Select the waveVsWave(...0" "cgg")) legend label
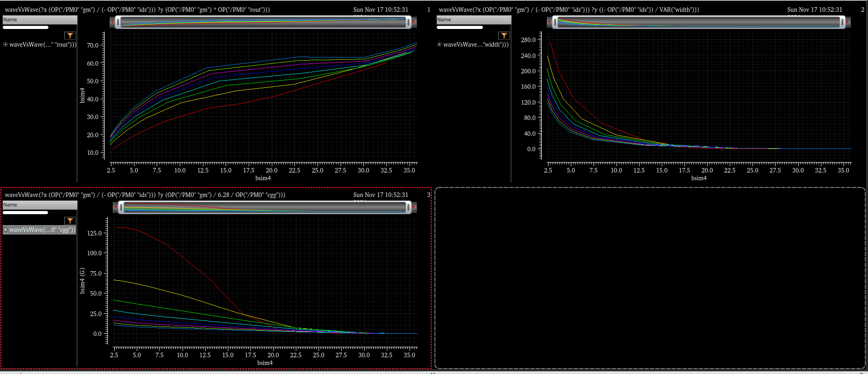 pyautogui.click(x=42, y=230)
